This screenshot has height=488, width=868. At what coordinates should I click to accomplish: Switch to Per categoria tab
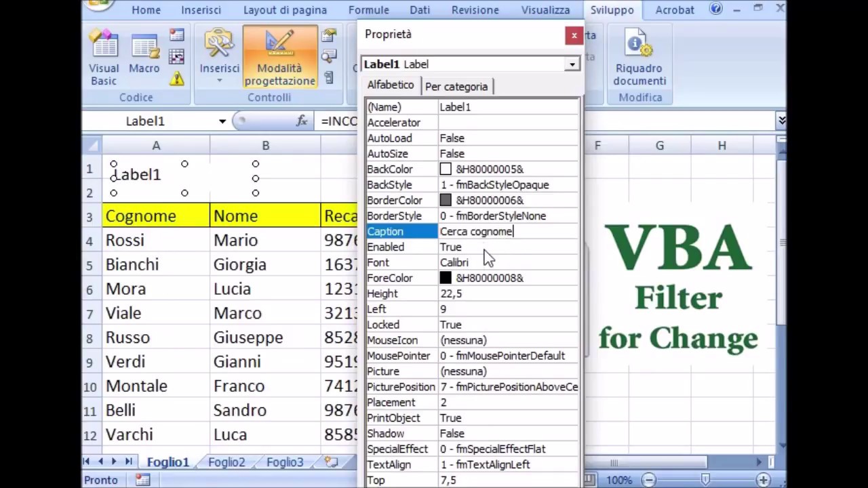456,87
